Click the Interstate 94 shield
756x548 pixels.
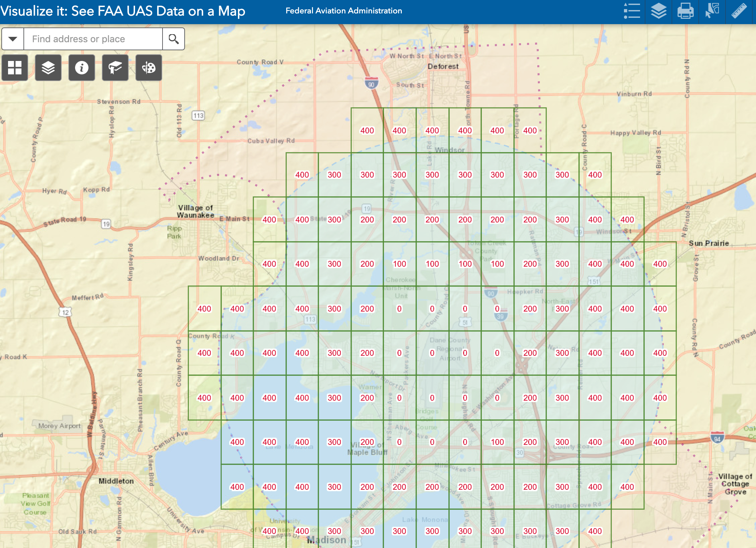coord(717,438)
